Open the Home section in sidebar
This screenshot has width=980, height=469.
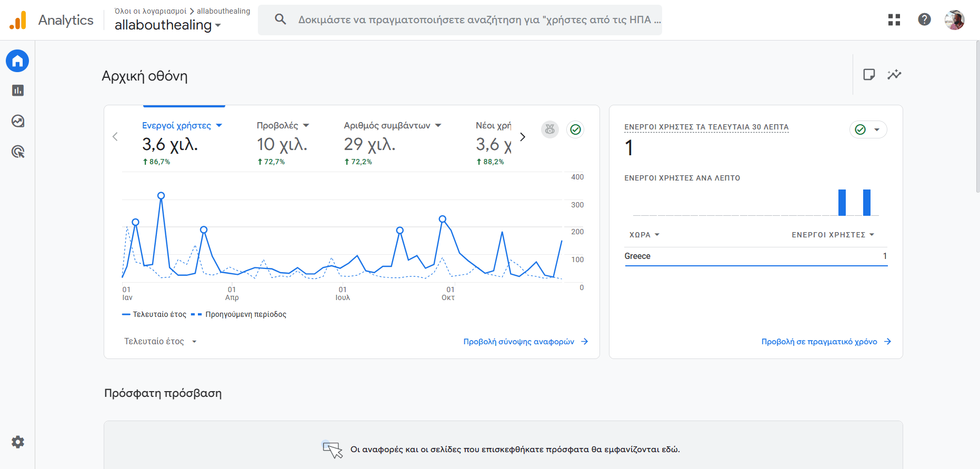(17, 61)
